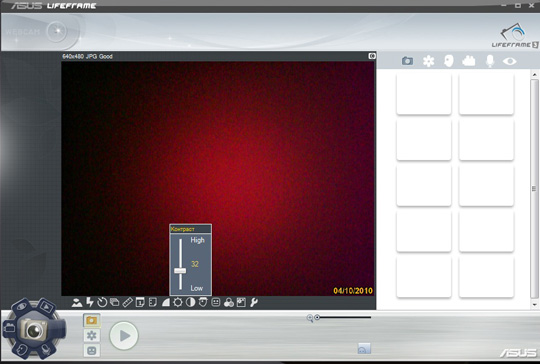Open the contrast half-circle icon
Viewport: 540px width, 364px height.
click(190, 302)
